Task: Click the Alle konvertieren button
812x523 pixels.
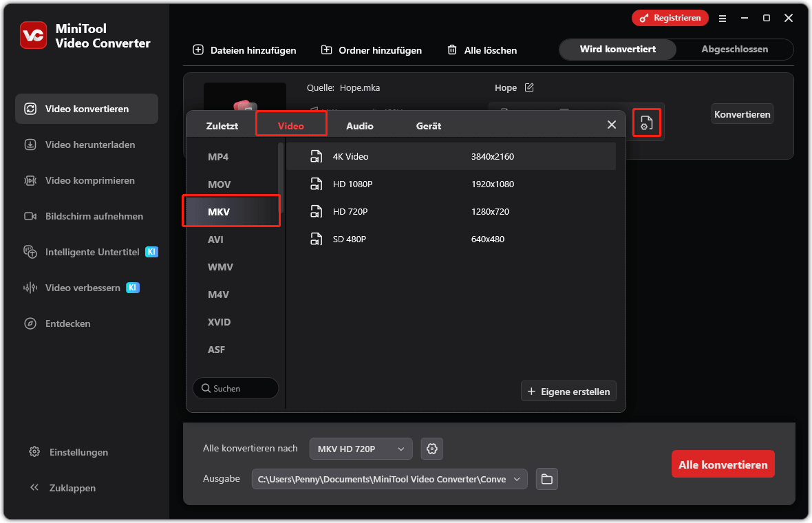Action: point(723,465)
